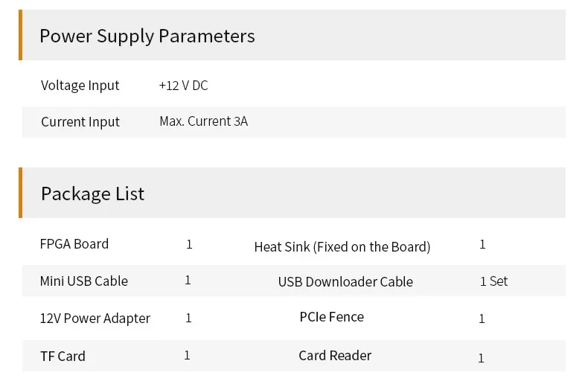Click the Max. Current 3A value
This screenshot has width=588, height=390.
tap(203, 121)
